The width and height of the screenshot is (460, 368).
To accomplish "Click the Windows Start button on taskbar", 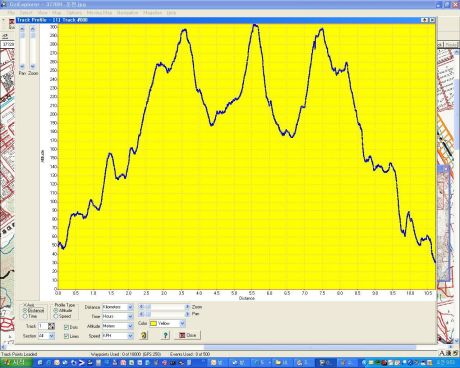I will [x=12, y=363].
